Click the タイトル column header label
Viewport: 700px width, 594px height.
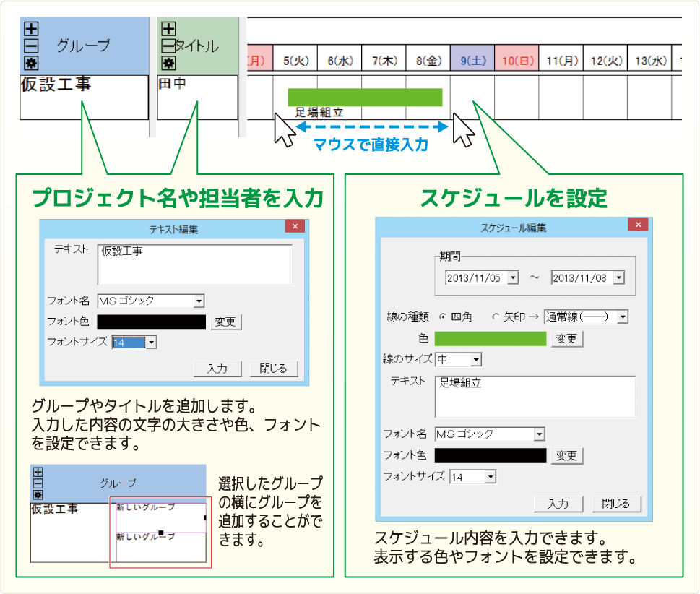(x=197, y=46)
